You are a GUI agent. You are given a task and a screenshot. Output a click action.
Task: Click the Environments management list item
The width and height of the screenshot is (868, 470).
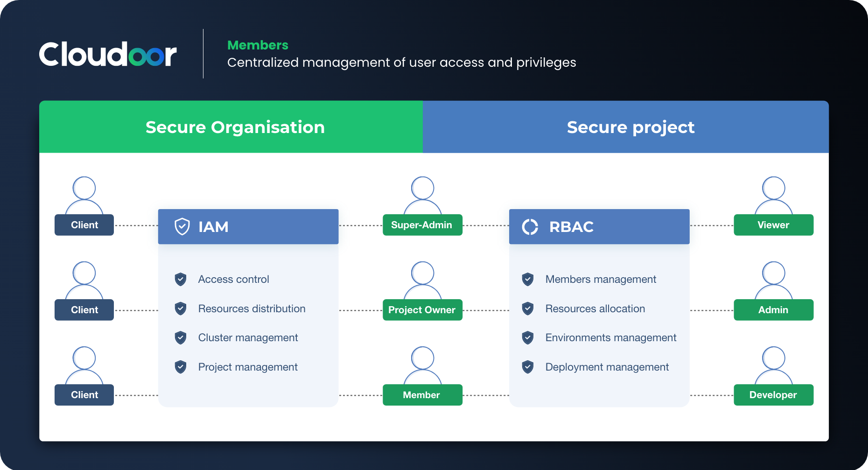[599, 337]
